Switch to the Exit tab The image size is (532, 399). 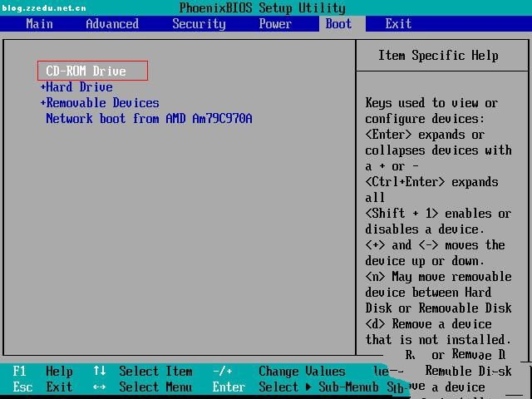pos(398,23)
